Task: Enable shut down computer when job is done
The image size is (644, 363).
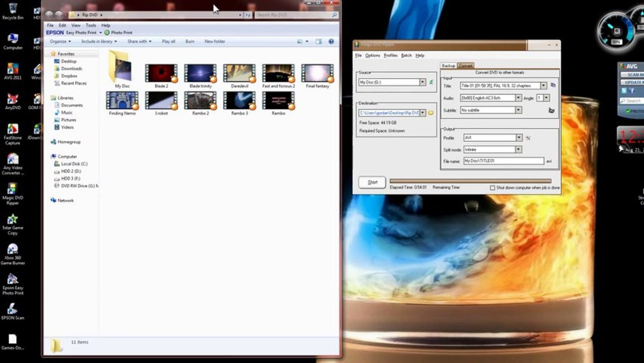Action: [x=492, y=188]
